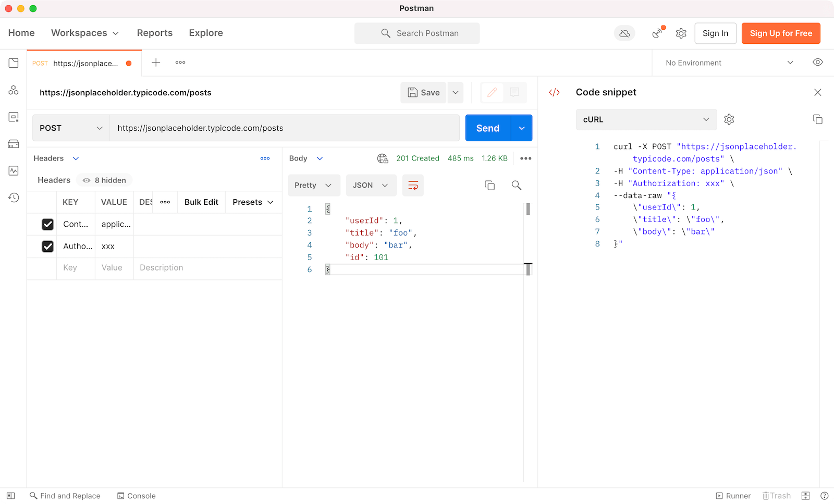The image size is (834, 504).
Task: Copy the cURL snippet to clipboard
Action: pyautogui.click(x=818, y=119)
